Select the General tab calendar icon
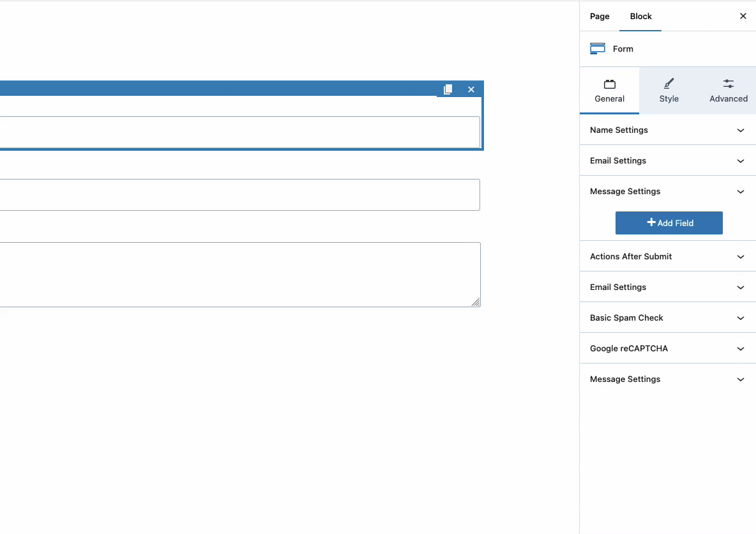Image resolution: width=756 pixels, height=534 pixels. tap(609, 84)
